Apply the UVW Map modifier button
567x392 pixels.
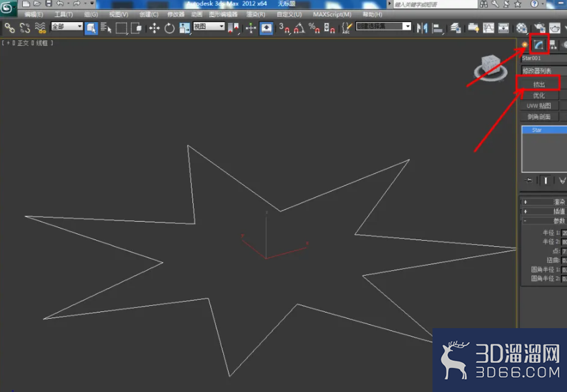pos(539,106)
